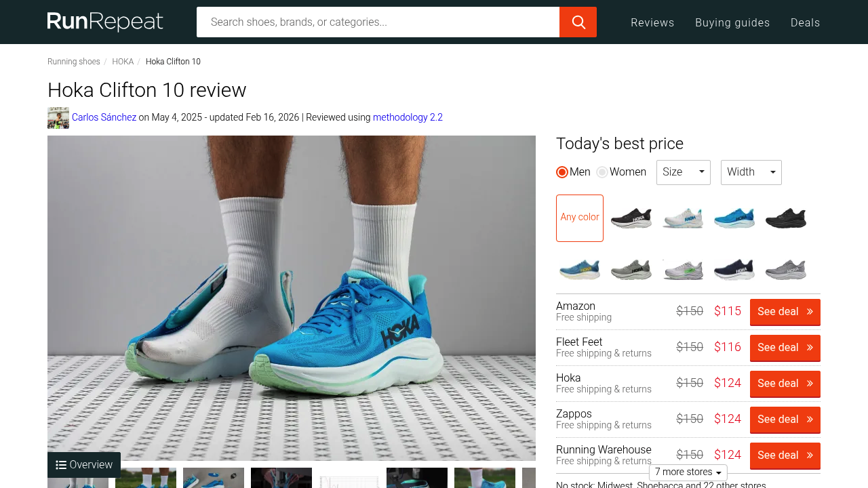
Task: Open the Width dropdown
Action: point(751,172)
